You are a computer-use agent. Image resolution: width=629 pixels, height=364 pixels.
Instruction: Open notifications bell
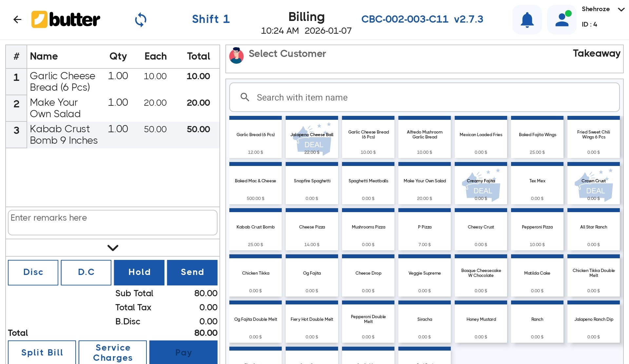pos(527,20)
